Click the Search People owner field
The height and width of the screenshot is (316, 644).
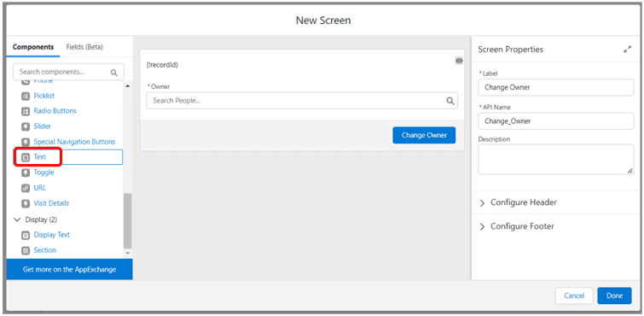pyautogui.click(x=302, y=101)
